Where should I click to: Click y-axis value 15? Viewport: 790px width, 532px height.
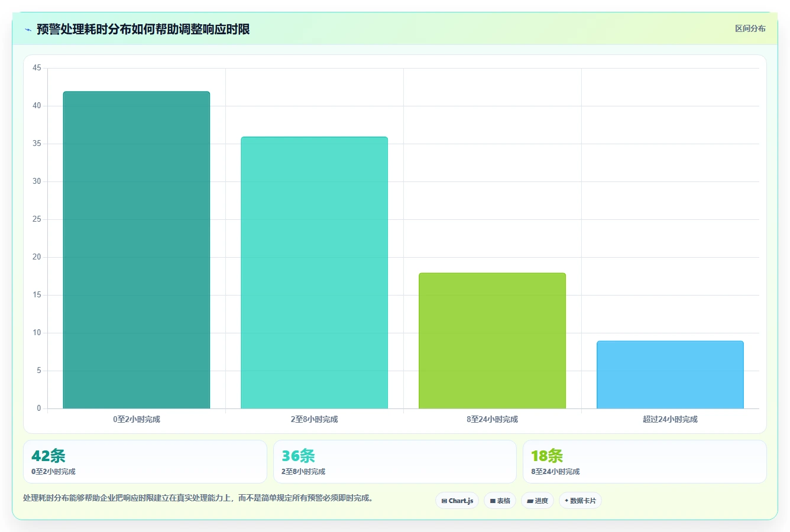point(37,295)
